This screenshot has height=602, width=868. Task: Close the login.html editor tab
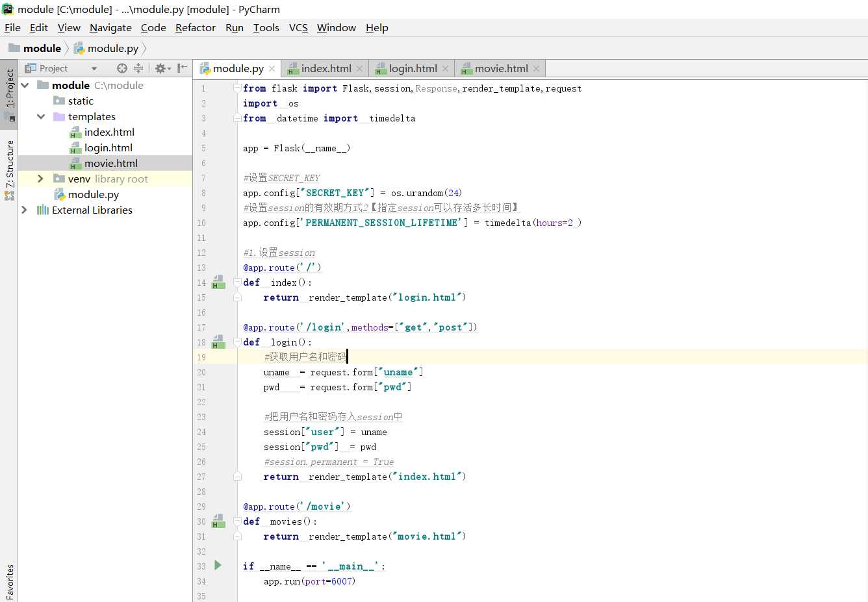pos(445,68)
